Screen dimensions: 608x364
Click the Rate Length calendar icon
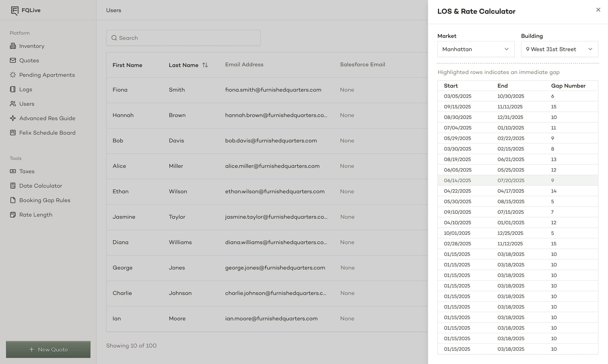pyautogui.click(x=13, y=215)
